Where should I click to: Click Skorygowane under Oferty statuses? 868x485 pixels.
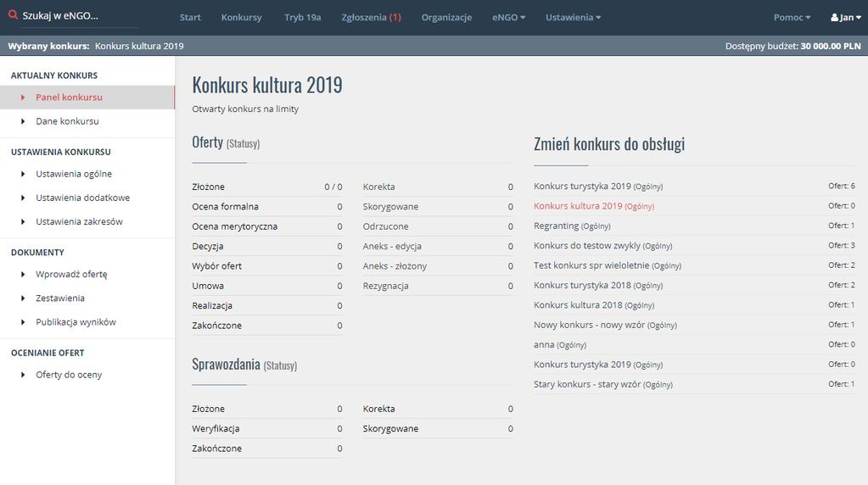tap(438, 207)
